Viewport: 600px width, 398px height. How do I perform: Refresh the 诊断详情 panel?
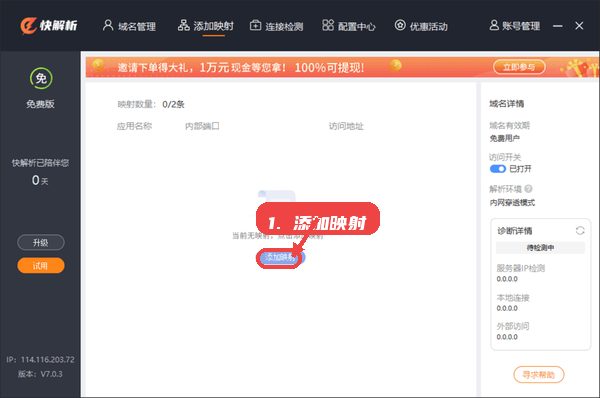pos(580,230)
